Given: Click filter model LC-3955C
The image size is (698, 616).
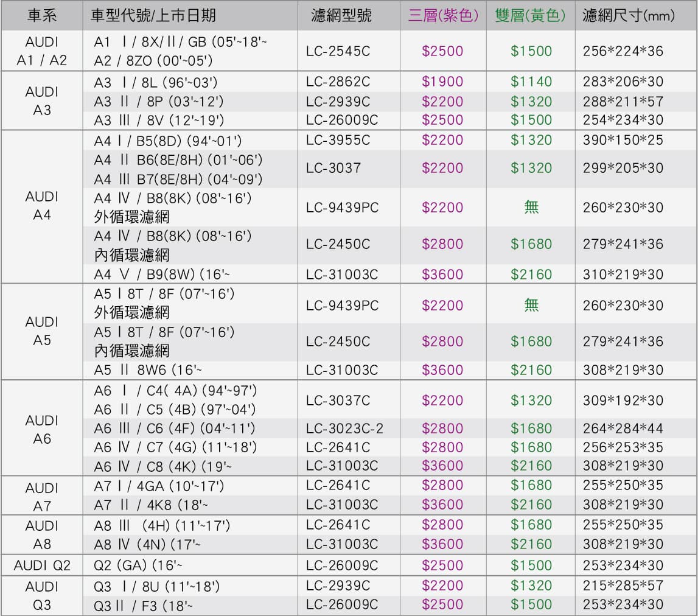Looking at the screenshot, I should [338, 140].
